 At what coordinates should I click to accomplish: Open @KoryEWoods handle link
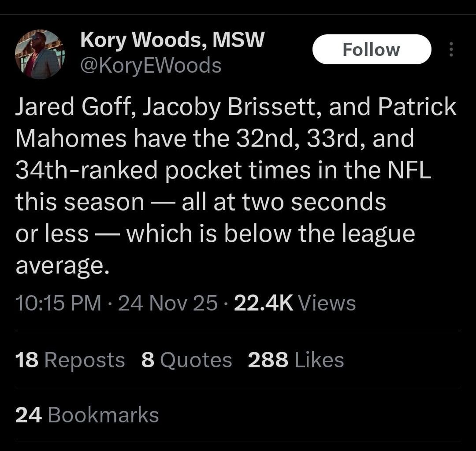click(151, 65)
